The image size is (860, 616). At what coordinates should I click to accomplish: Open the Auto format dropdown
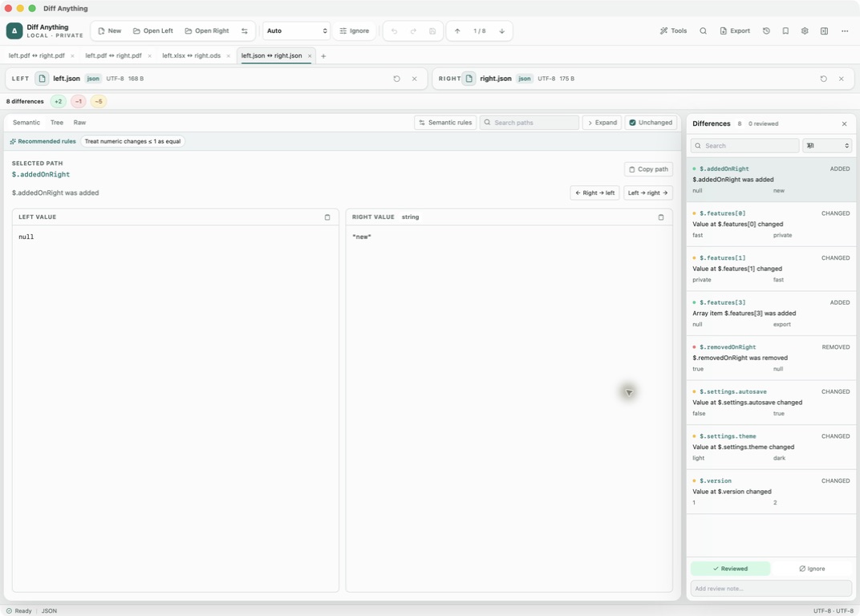coord(296,30)
